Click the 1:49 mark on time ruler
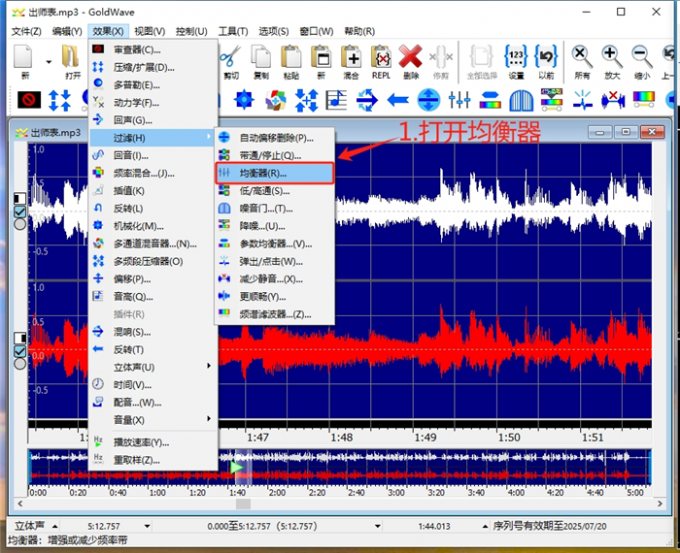This screenshot has height=553, width=680. click(x=425, y=437)
